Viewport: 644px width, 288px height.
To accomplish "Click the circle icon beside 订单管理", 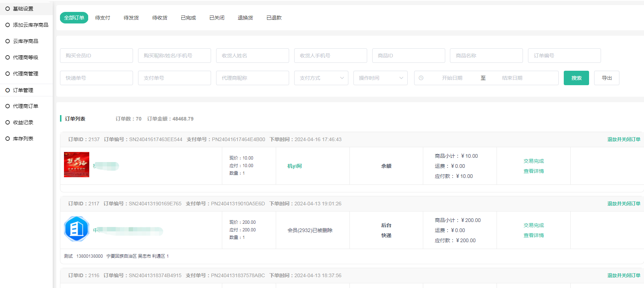I will [x=8, y=90].
